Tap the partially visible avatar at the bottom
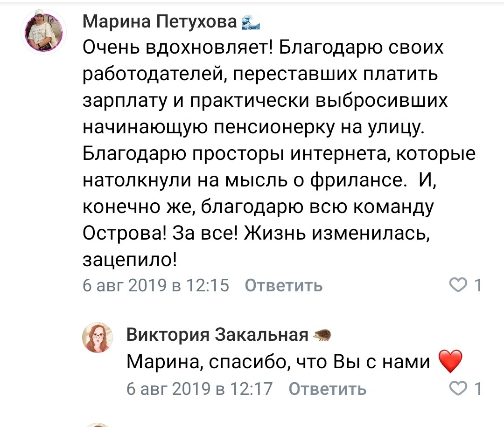The width and height of the screenshot is (504, 427). 98,424
